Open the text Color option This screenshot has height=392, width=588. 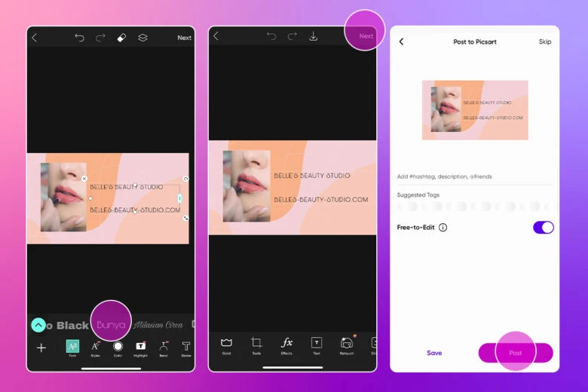(x=118, y=348)
